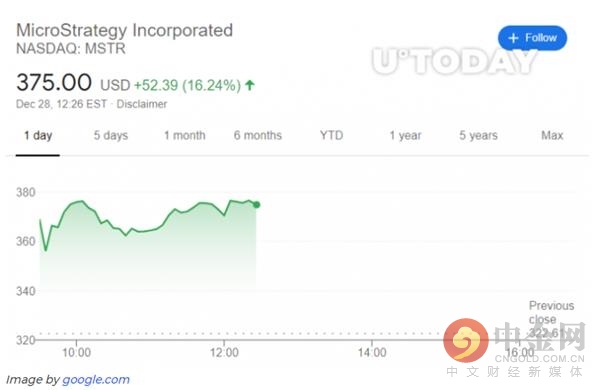Select the YTD range tab
Screen dimensions: 600x390
(x=331, y=135)
